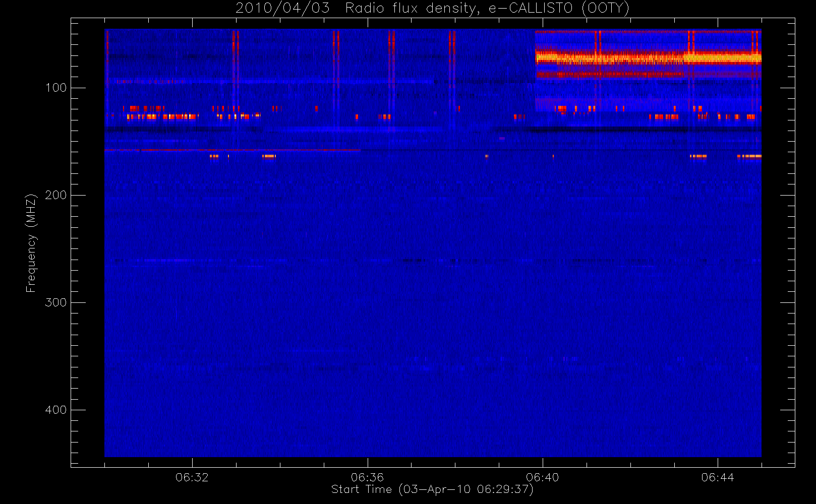Click the 'Start Time (03-Apr-10 06:29:37)' label
This screenshot has height=504, width=816.
(432, 489)
